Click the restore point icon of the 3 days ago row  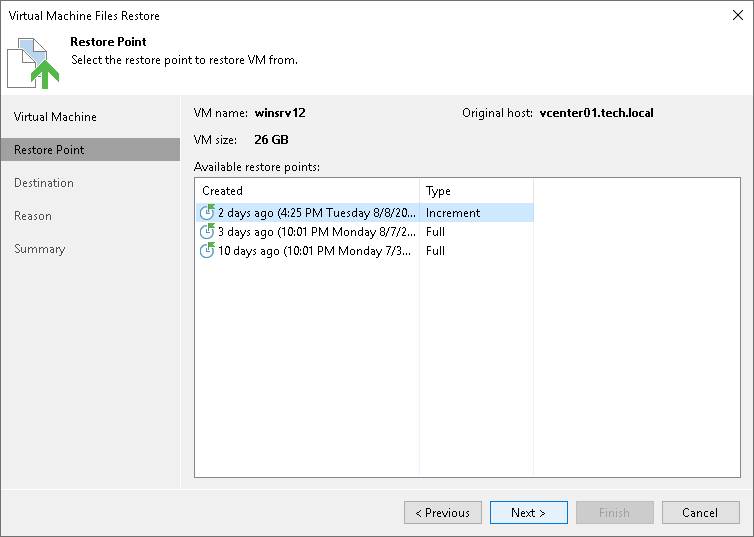[x=207, y=231]
